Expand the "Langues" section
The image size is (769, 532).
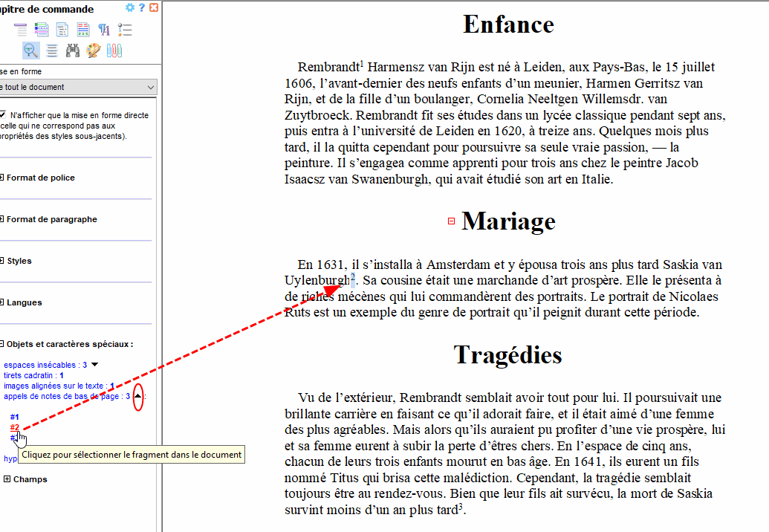click(1, 302)
